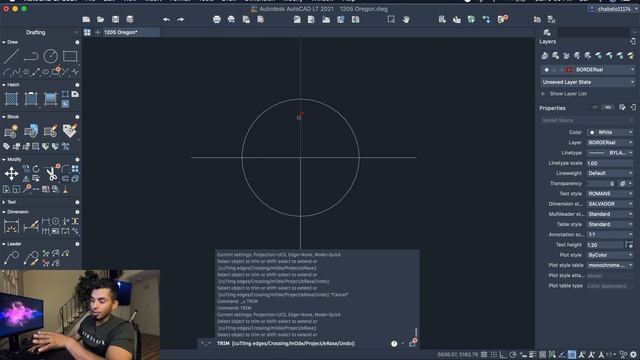Open the Linetype dropdown

[610, 153]
